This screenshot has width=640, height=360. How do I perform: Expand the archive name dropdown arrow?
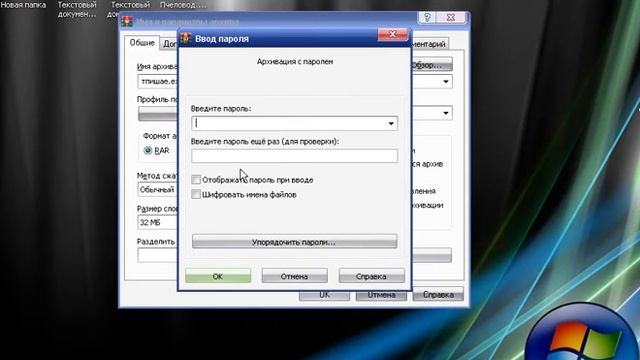446,82
